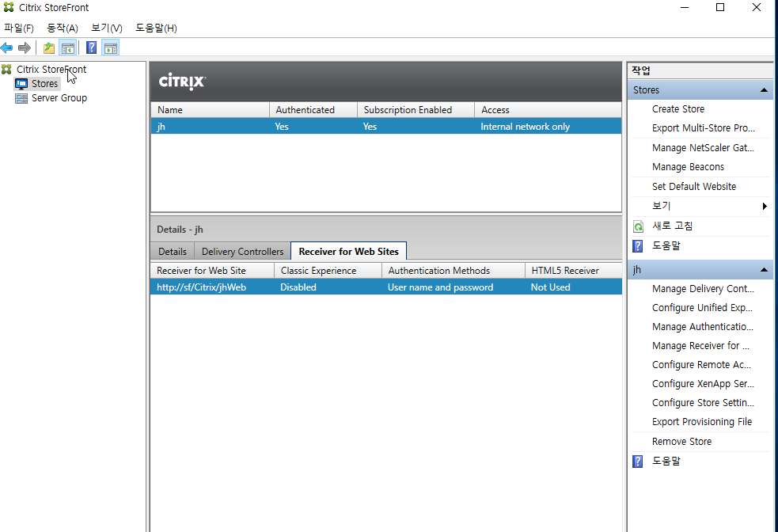Click the blue Help toolbar icon

91,48
